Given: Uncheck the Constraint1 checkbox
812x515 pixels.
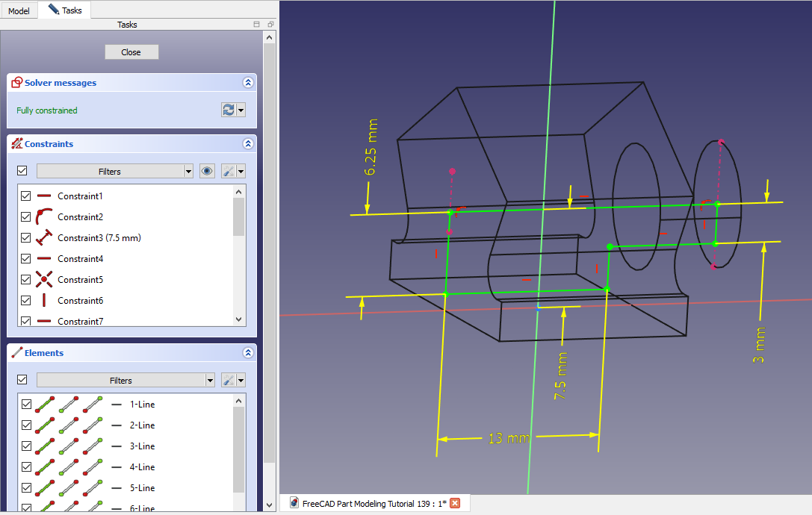Looking at the screenshot, I should click(x=26, y=196).
